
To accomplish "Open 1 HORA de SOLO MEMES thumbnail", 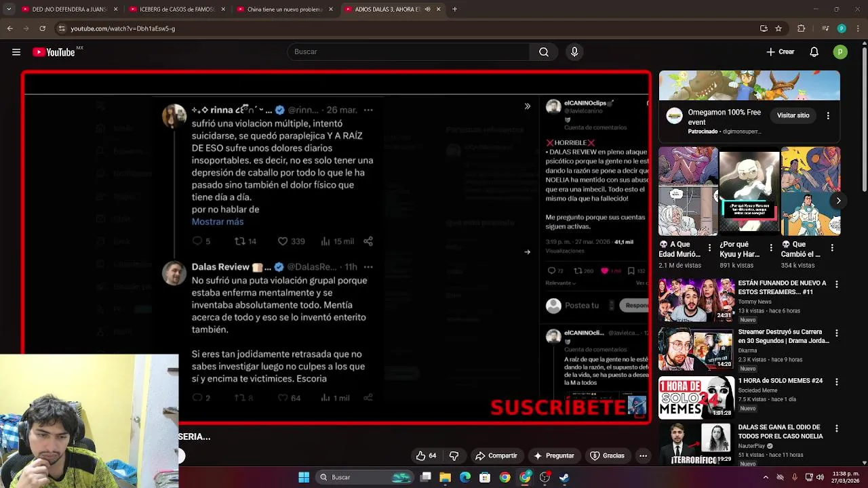I will click(696, 398).
